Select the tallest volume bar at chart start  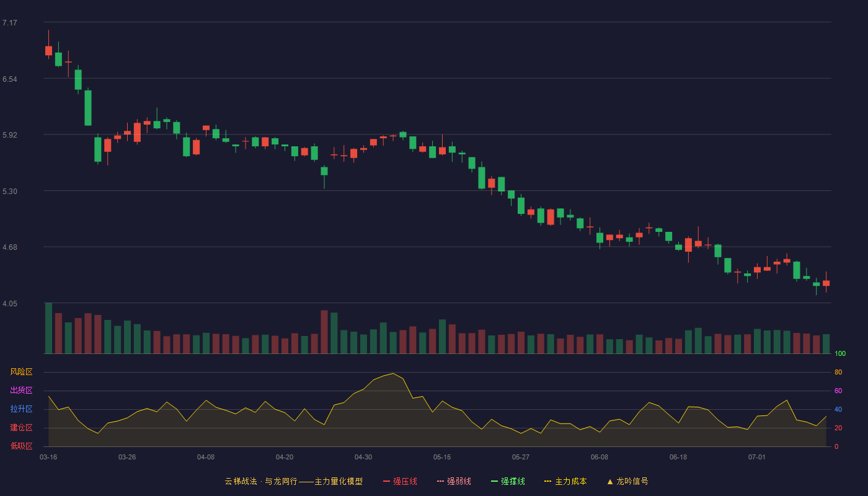pos(48,328)
